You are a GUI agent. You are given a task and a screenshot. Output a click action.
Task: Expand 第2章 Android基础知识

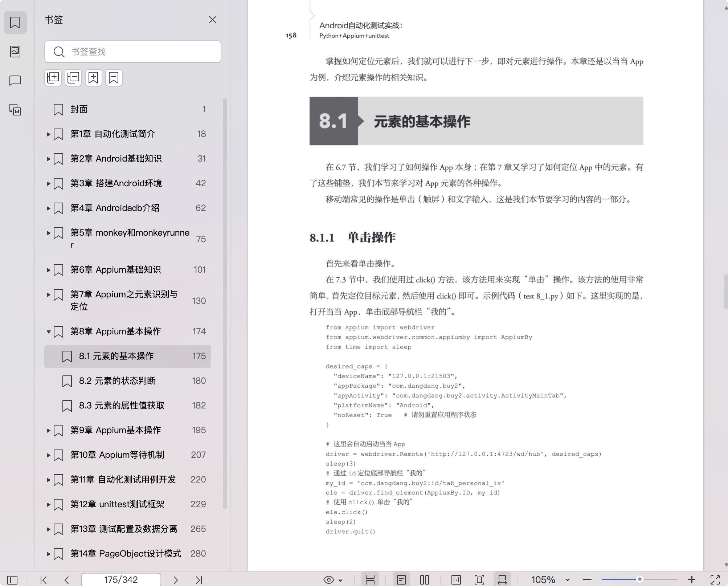pyautogui.click(x=49, y=159)
